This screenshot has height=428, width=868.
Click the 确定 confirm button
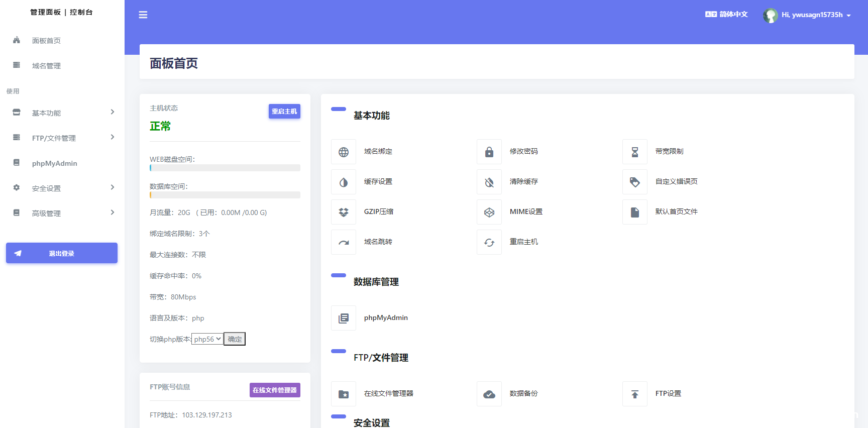[x=235, y=339]
